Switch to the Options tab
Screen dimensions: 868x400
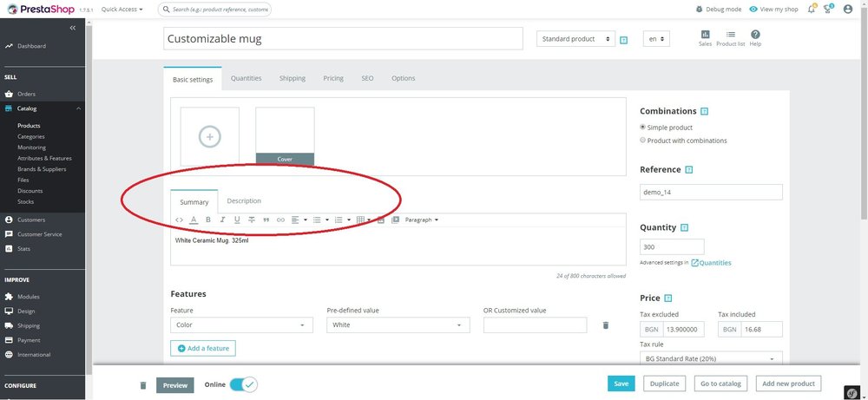point(404,79)
